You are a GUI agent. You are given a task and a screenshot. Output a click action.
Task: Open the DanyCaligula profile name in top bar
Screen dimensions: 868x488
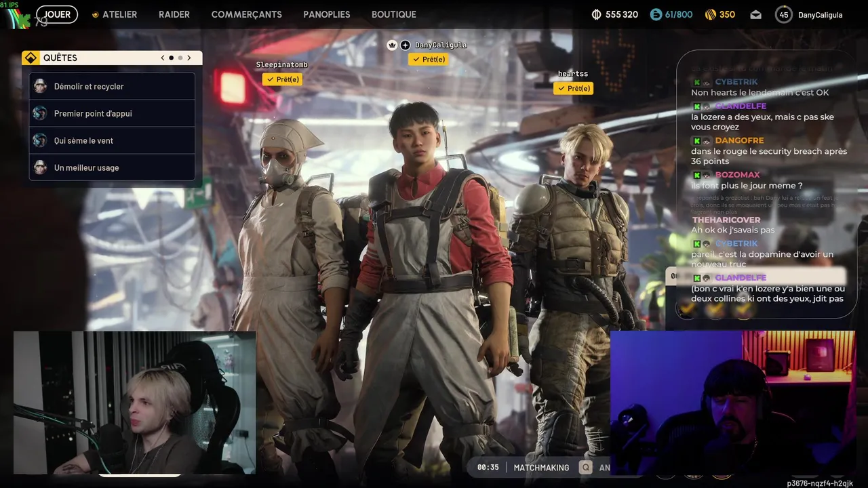pos(820,14)
